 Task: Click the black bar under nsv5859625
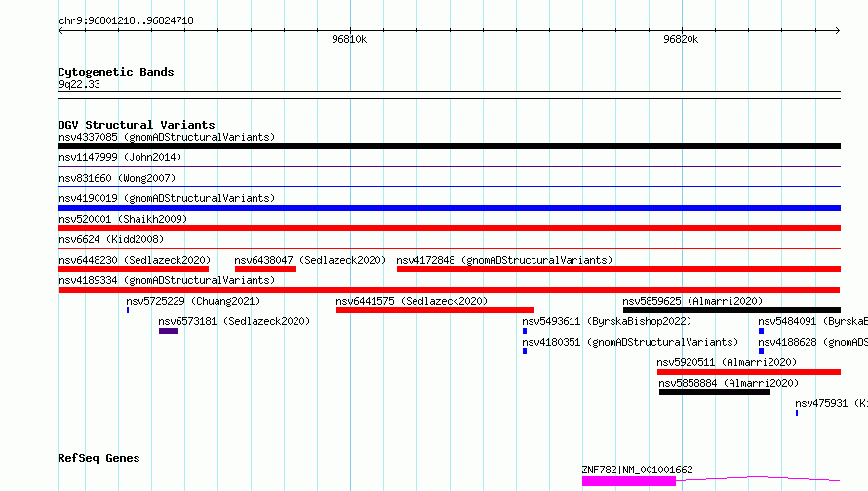pos(731,310)
